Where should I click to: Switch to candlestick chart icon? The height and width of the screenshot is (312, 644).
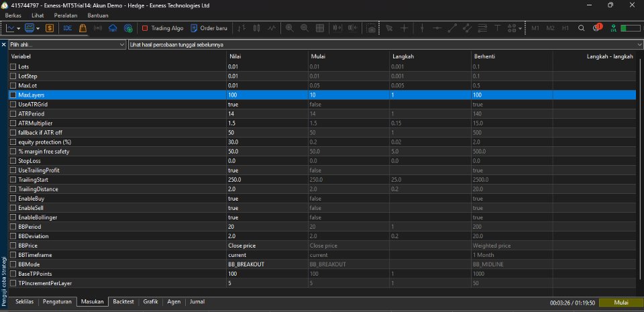(x=257, y=28)
